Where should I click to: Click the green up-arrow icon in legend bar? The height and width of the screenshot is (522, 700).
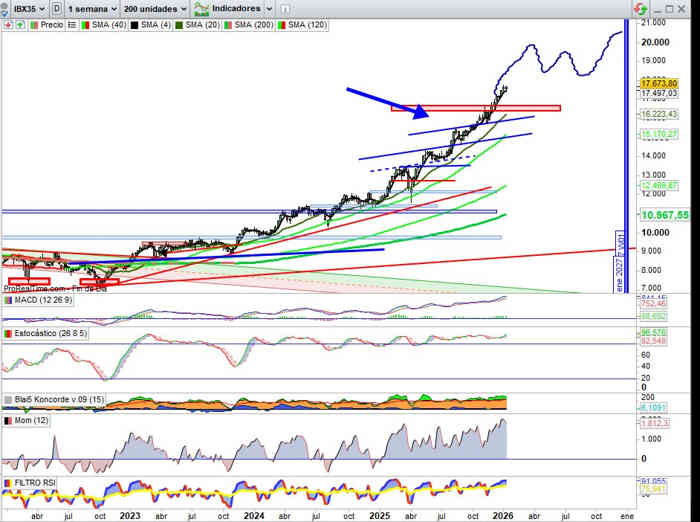(18, 24)
